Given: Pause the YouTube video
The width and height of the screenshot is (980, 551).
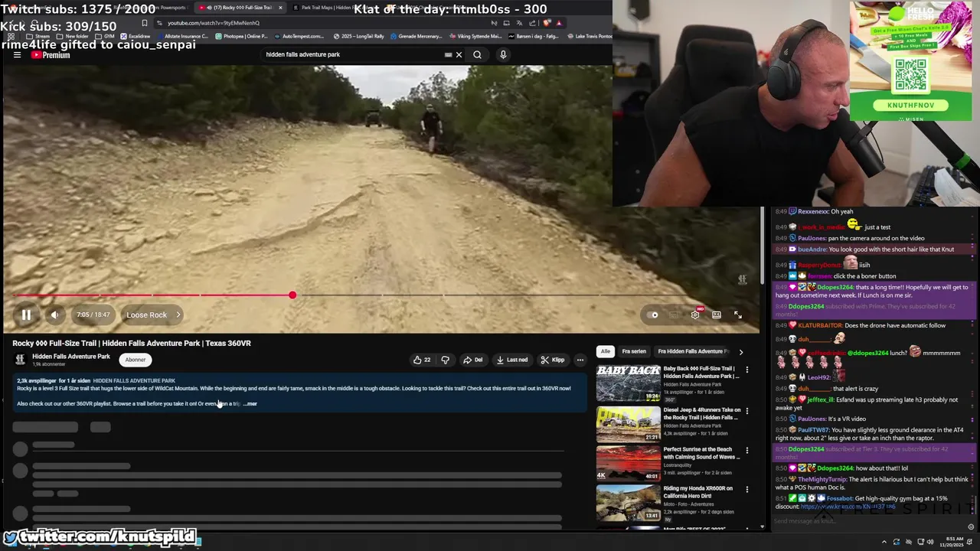Looking at the screenshot, I should (x=26, y=315).
